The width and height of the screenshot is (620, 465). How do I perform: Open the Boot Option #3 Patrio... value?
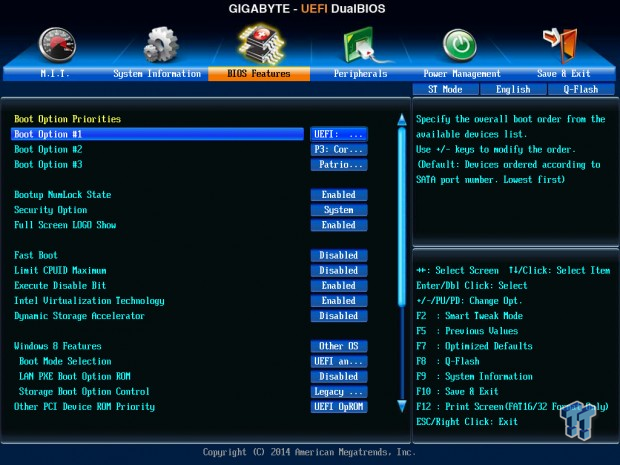[x=339, y=164]
